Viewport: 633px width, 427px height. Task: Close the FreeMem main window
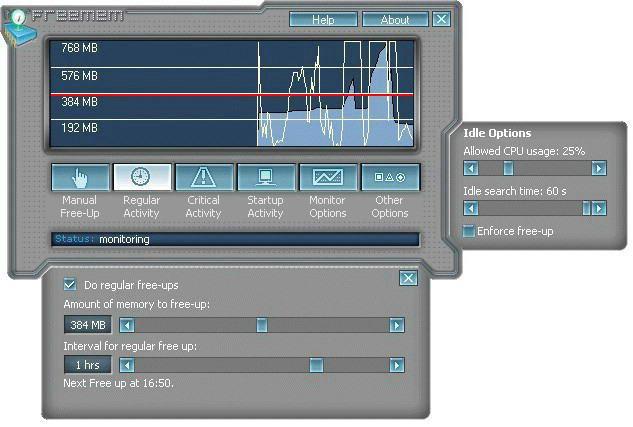tap(441, 19)
